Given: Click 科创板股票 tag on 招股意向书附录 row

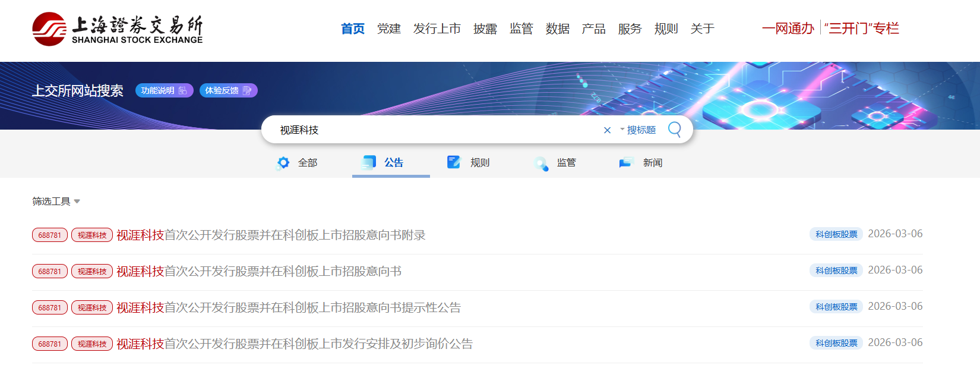Looking at the screenshot, I should click(836, 234).
